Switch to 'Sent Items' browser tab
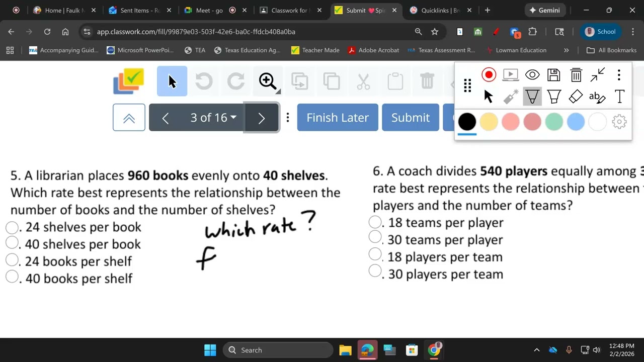The image size is (644, 362). pos(139,10)
